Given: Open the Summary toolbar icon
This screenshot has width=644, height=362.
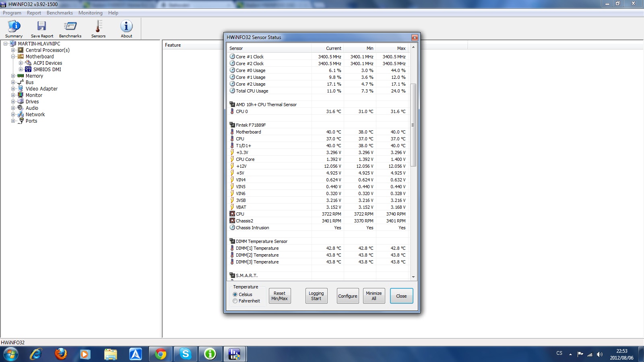Looking at the screenshot, I should click(14, 26).
